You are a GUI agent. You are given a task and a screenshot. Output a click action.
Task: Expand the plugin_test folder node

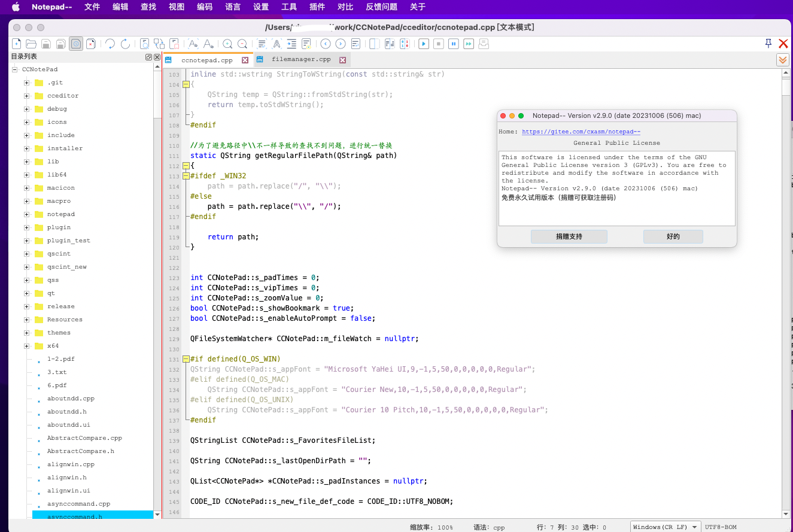coord(27,241)
